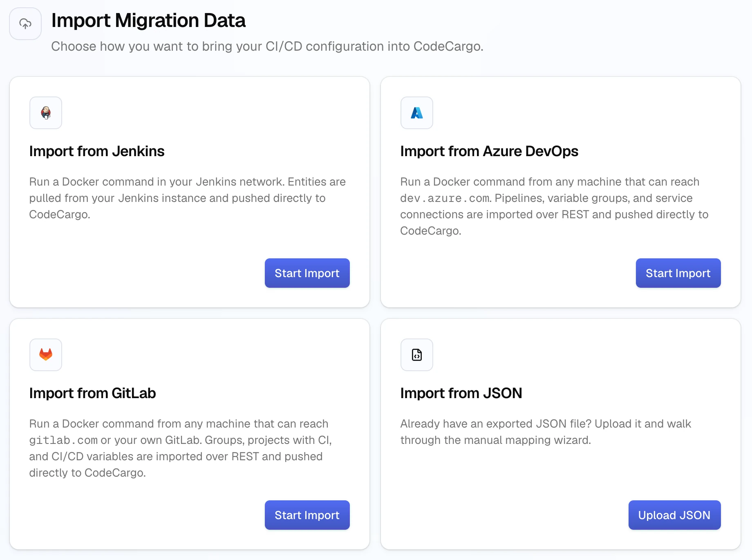Click the 'Import Migration Data' heading

point(148,20)
